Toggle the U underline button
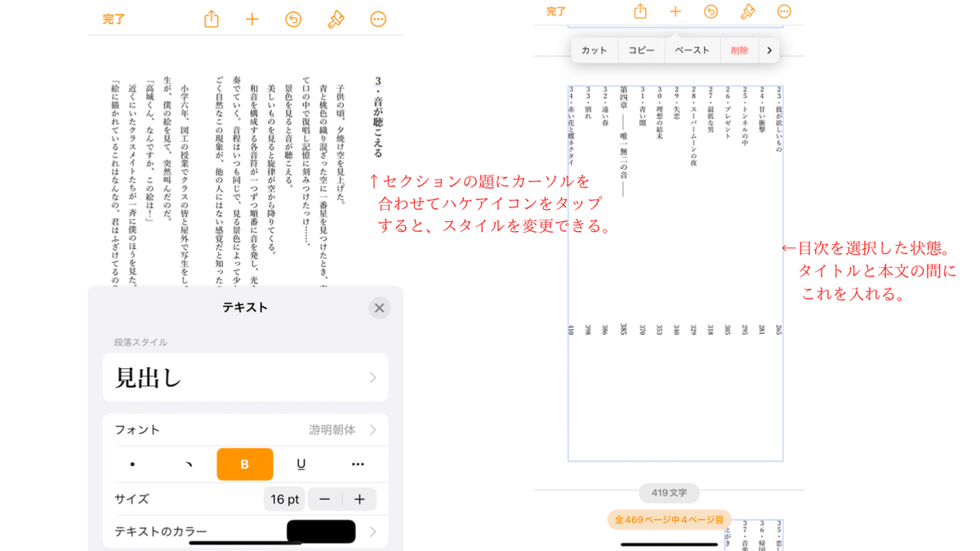The height and width of the screenshot is (551, 980). 301,464
